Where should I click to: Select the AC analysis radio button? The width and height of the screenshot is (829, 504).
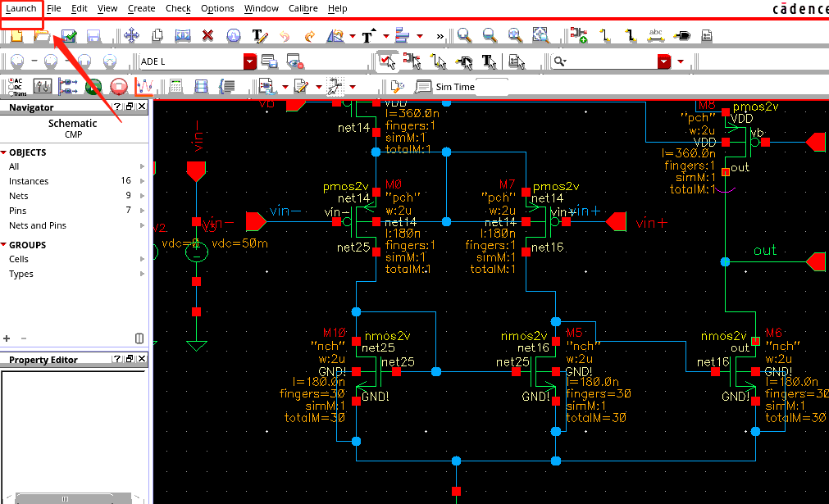click(9, 81)
